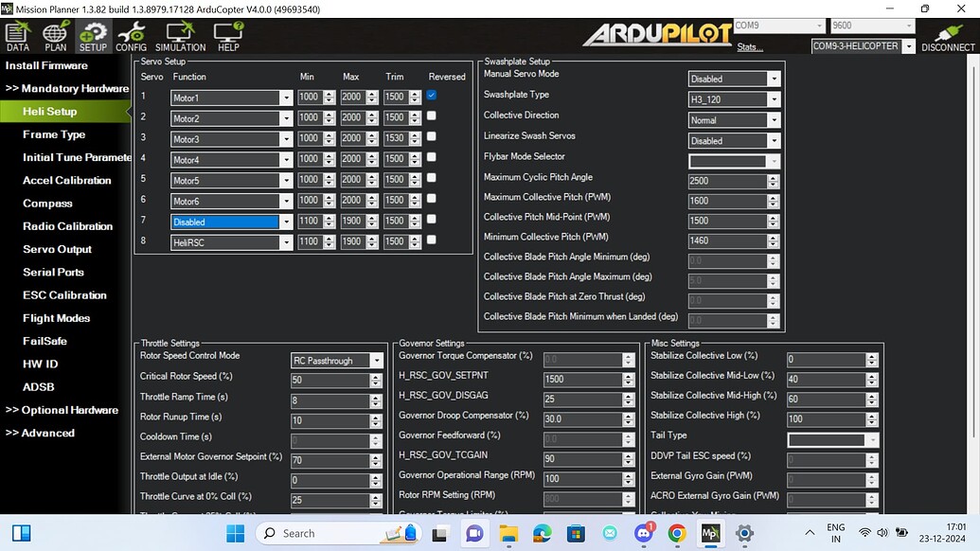980x551 pixels.
Task: Click the Mission Planner taskbar icon
Action: pyautogui.click(x=710, y=533)
